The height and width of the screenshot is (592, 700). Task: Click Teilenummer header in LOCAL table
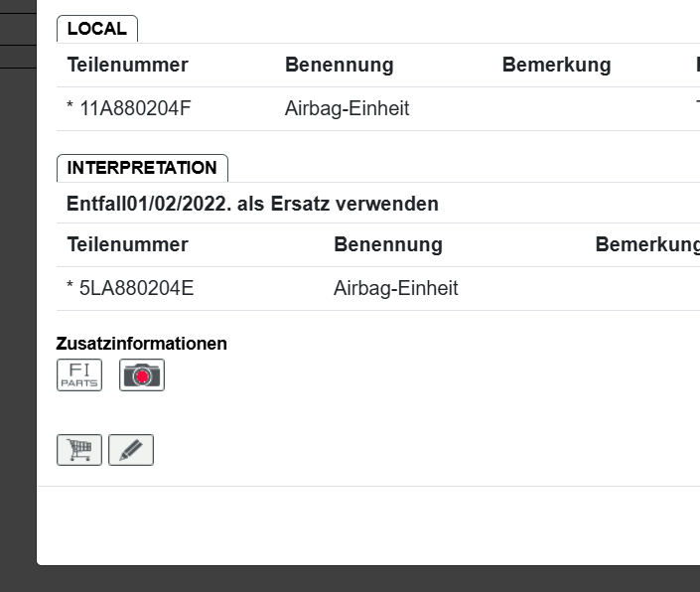[127, 66]
